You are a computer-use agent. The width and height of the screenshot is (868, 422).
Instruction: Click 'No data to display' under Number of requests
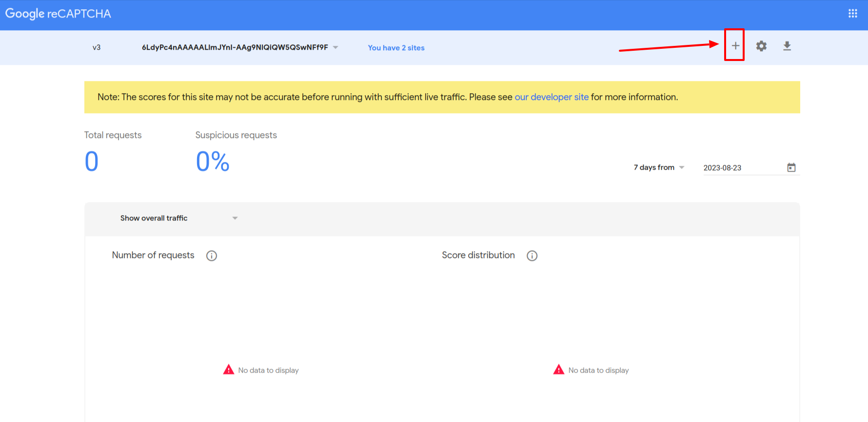coord(268,370)
